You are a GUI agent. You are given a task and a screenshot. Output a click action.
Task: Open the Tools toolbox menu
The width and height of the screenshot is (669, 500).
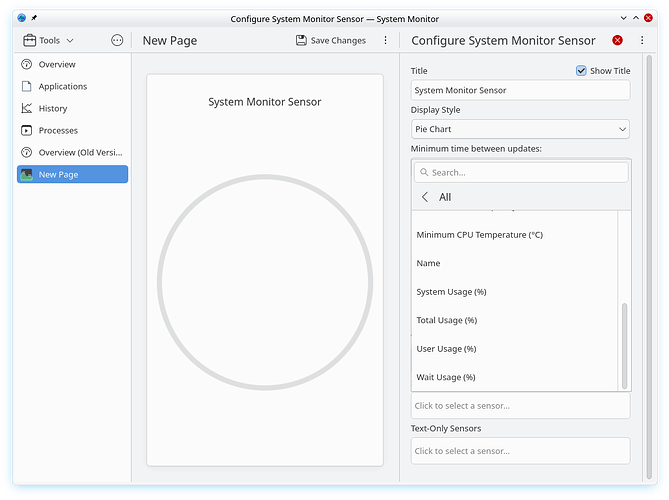(x=48, y=40)
